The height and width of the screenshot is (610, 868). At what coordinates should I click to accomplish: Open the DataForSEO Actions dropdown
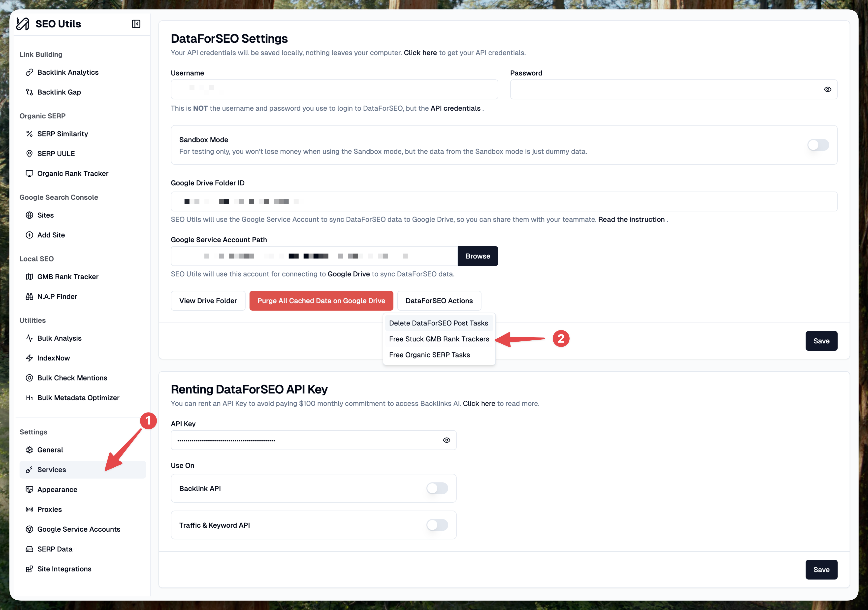click(439, 301)
